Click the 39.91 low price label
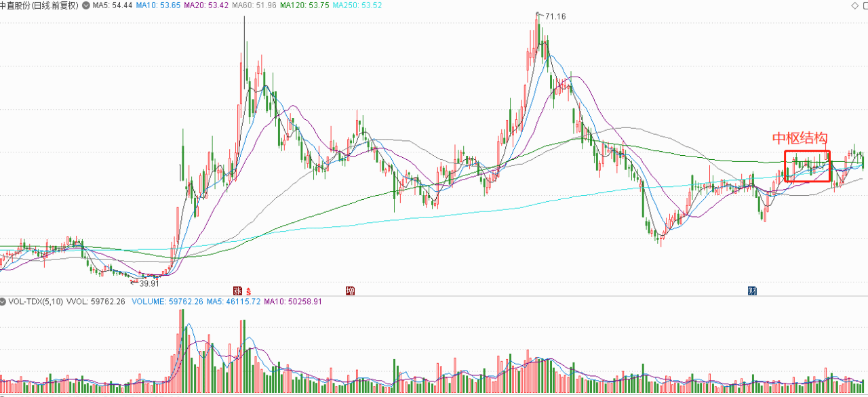 click(x=148, y=283)
